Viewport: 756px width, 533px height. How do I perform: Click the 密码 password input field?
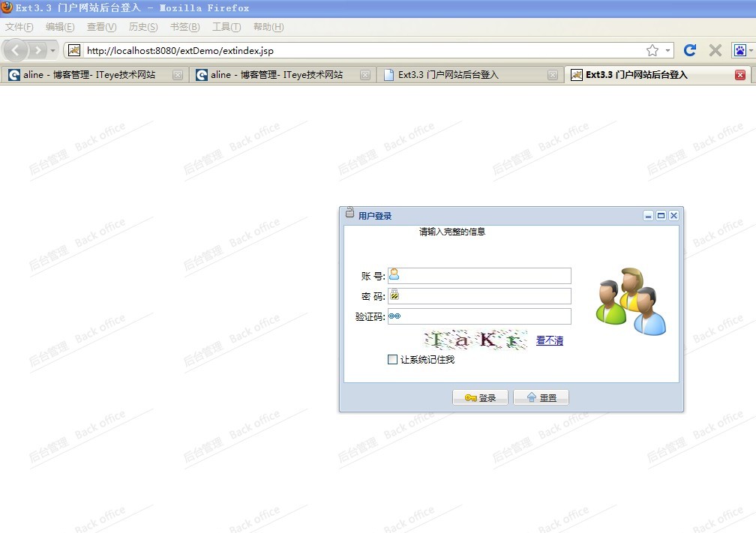tap(479, 296)
